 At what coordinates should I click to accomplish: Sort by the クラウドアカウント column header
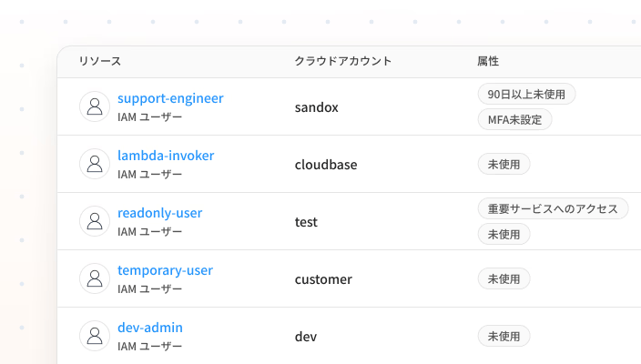(x=343, y=61)
